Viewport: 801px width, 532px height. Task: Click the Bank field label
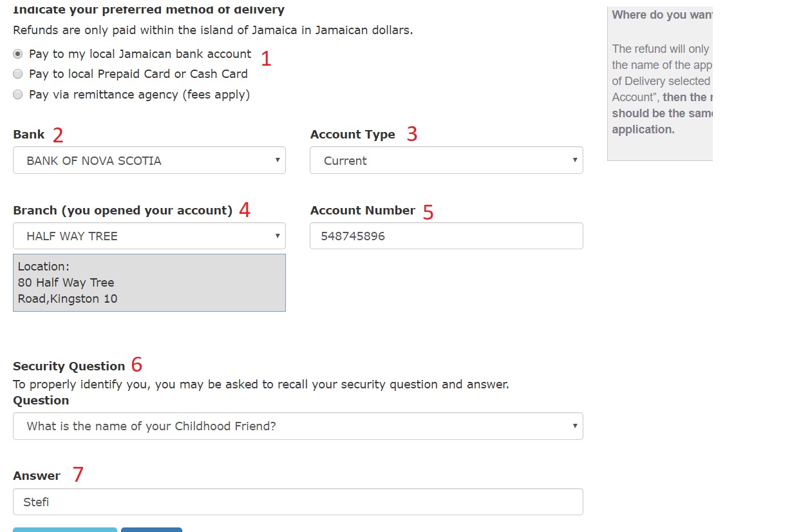pos(29,135)
